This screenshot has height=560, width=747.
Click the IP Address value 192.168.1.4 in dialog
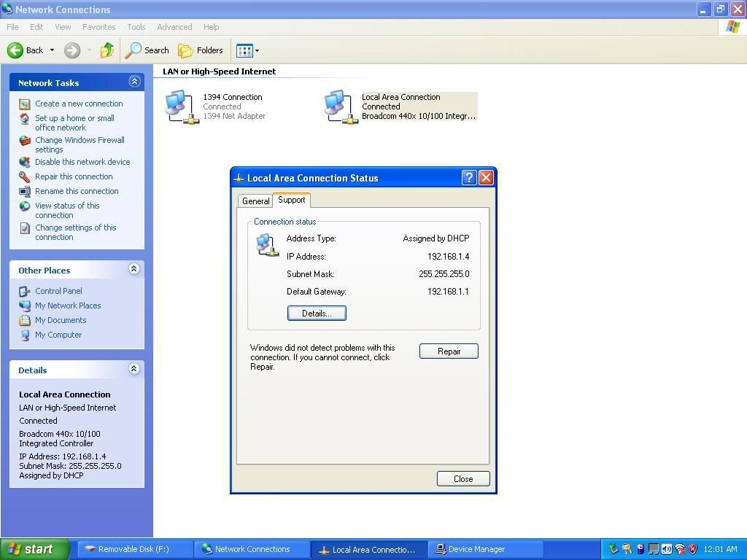click(x=449, y=257)
